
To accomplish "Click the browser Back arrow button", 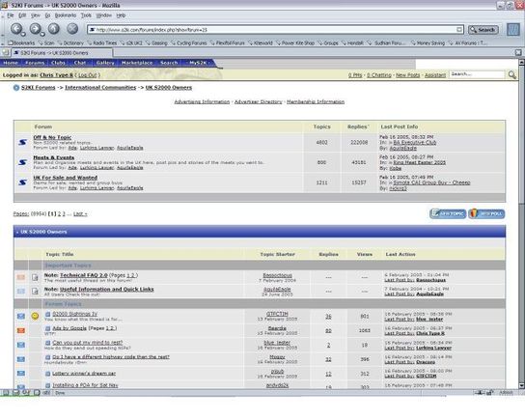I will (16, 29).
